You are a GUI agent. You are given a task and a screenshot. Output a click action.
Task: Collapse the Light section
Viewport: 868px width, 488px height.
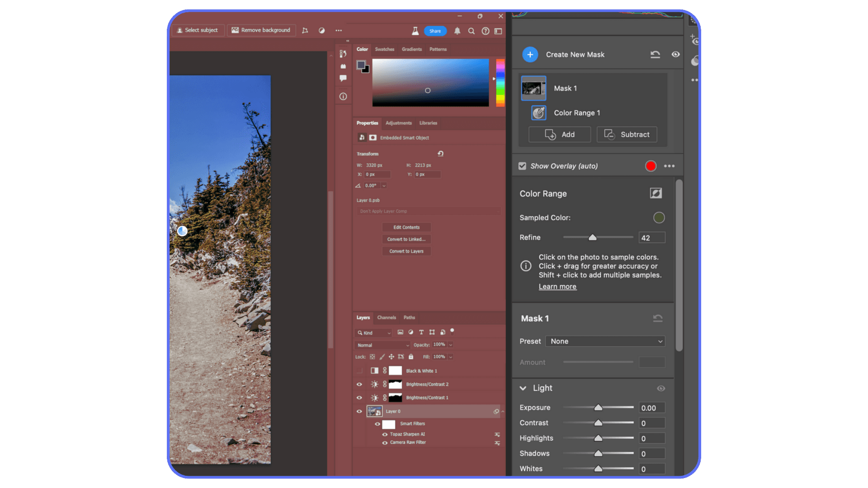pyautogui.click(x=523, y=388)
